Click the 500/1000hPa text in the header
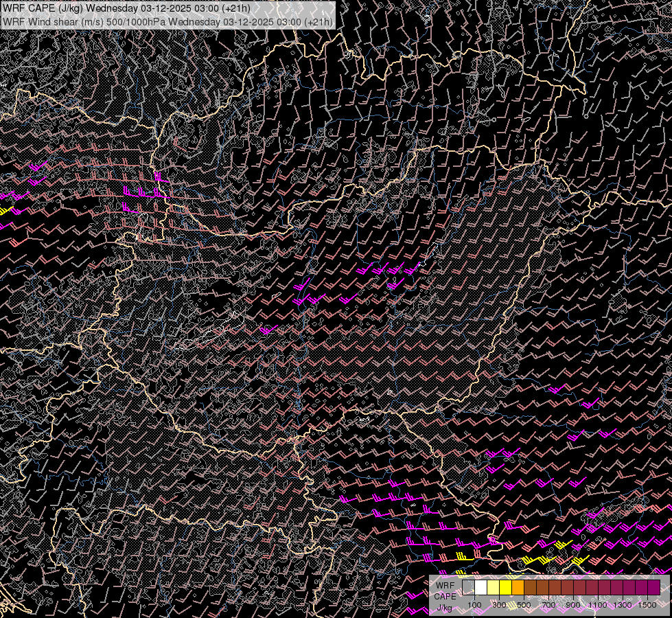The width and height of the screenshot is (672, 618). coord(137,21)
